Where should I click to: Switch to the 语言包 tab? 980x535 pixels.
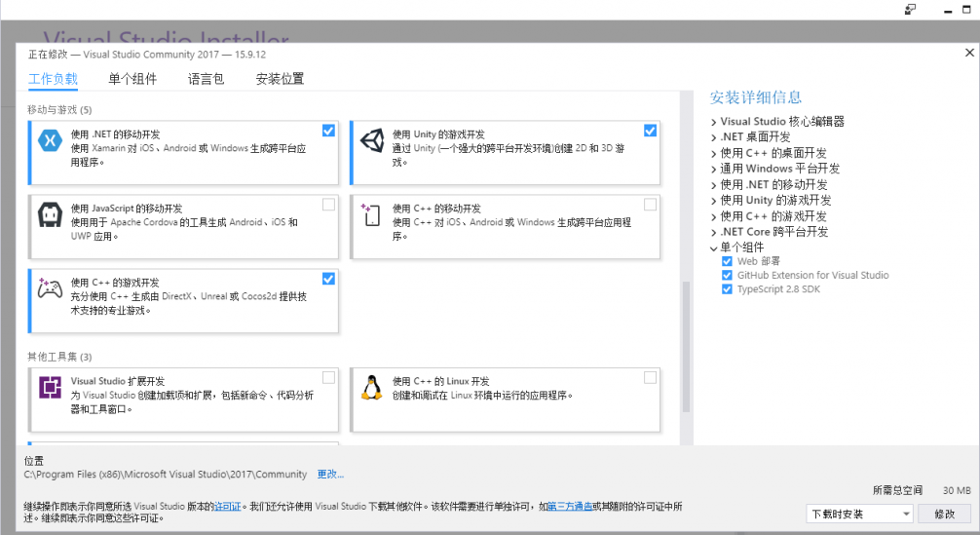tap(206, 79)
